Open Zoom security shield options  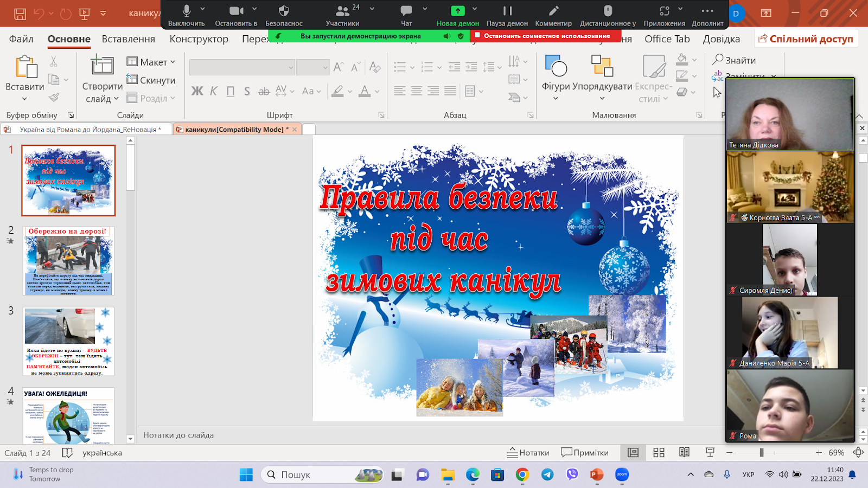pos(284,15)
